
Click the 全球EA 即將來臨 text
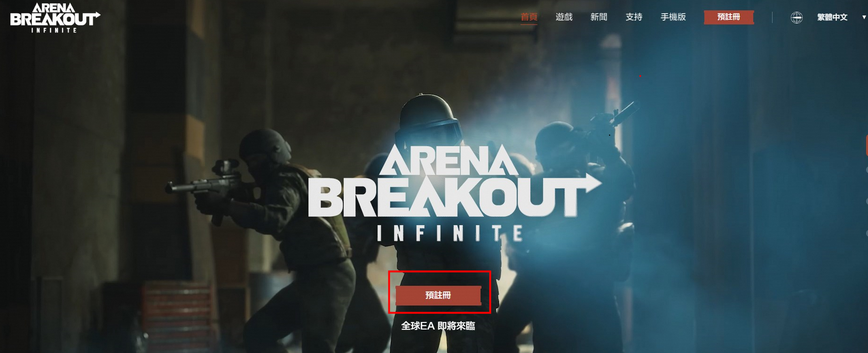[438, 326]
